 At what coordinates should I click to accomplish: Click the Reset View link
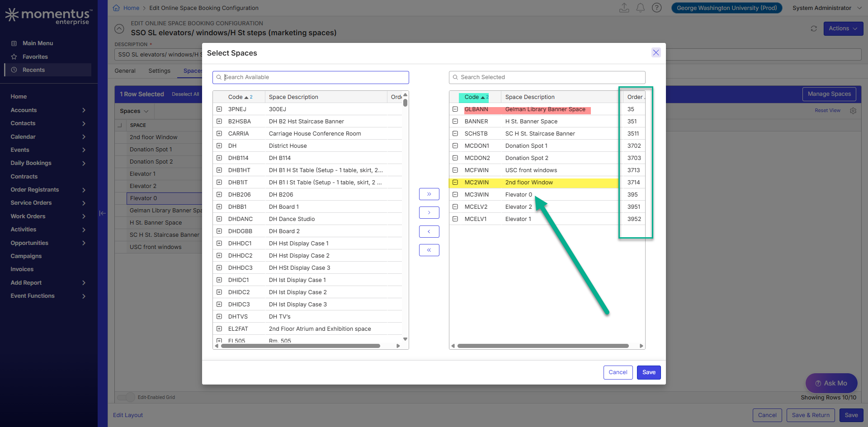[x=827, y=111]
